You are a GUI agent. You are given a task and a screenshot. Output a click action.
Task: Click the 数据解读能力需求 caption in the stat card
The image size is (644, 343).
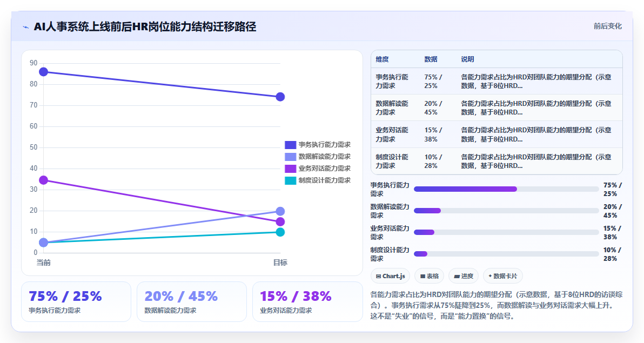click(x=170, y=311)
